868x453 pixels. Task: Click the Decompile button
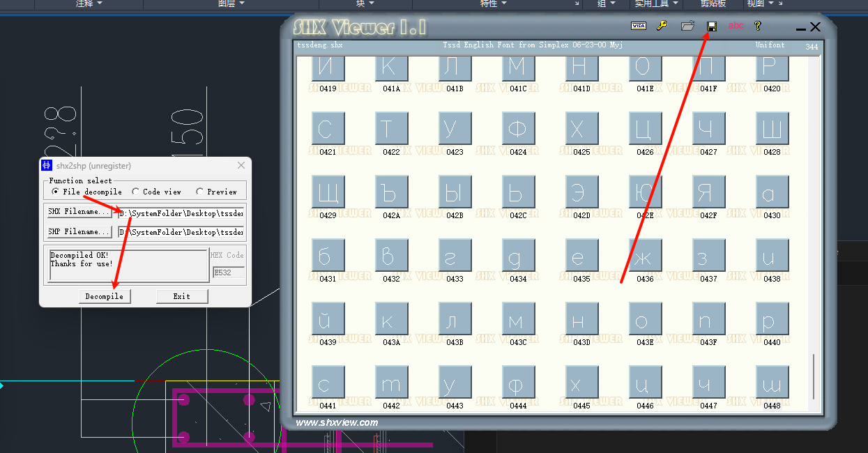[105, 296]
